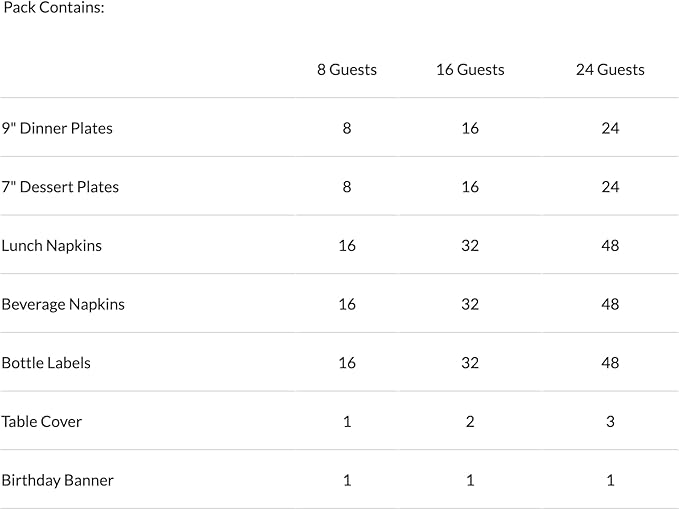
Task: Select Bottle Labels count for 8 Guests
Action: pyautogui.click(x=347, y=363)
